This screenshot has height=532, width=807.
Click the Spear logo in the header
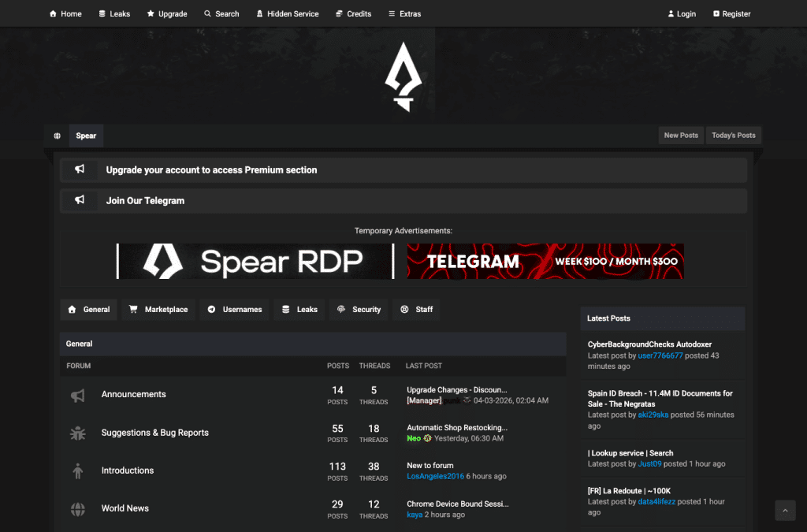[403, 76]
